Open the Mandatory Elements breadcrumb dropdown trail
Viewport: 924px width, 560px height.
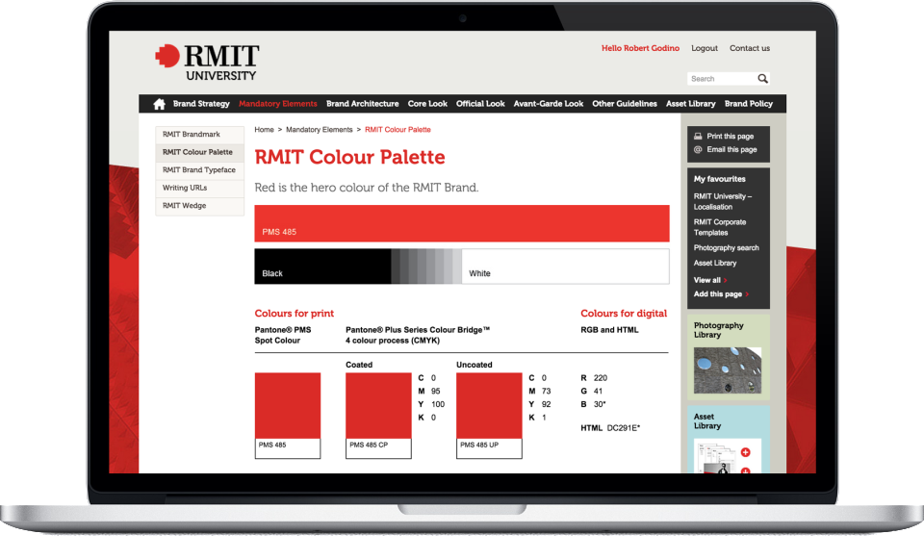319,128
